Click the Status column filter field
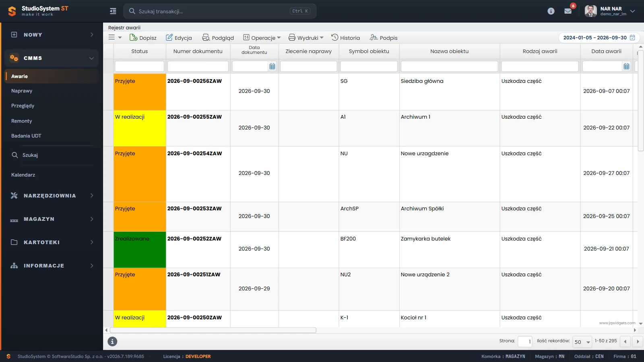This screenshot has width=644, height=362. coord(139,66)
